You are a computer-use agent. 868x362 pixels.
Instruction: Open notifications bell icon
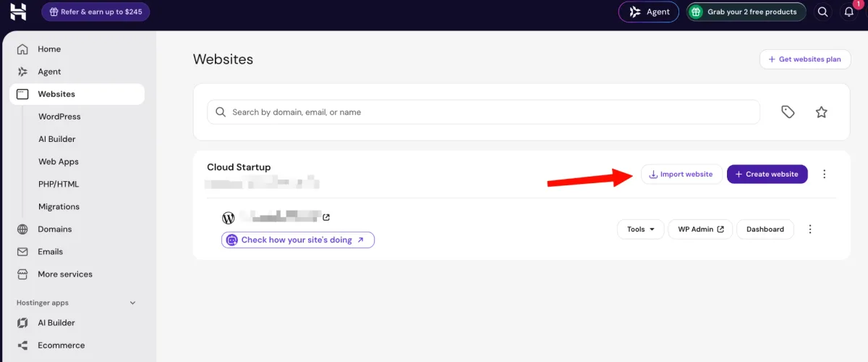click(x=849, y=12)
